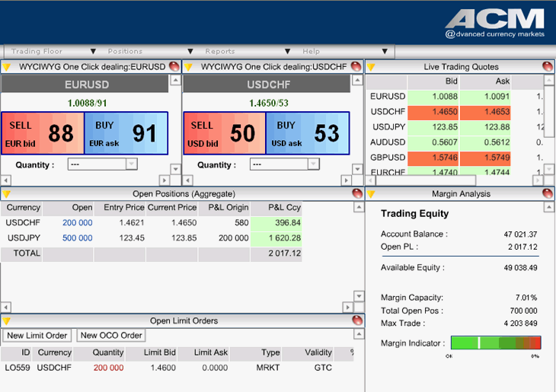Click the Positions menu arrow

click(190, 52)
